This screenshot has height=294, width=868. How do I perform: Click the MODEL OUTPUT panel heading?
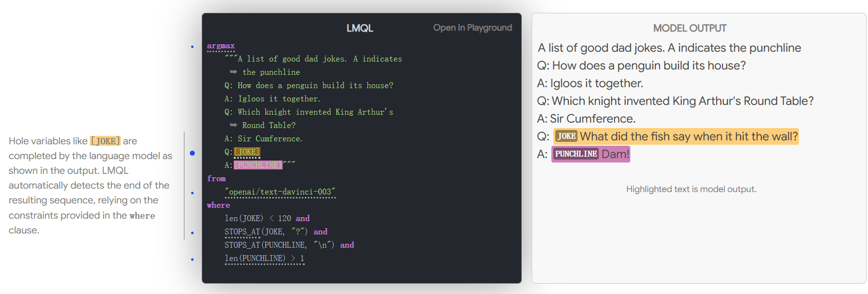(x=689, y=29)
